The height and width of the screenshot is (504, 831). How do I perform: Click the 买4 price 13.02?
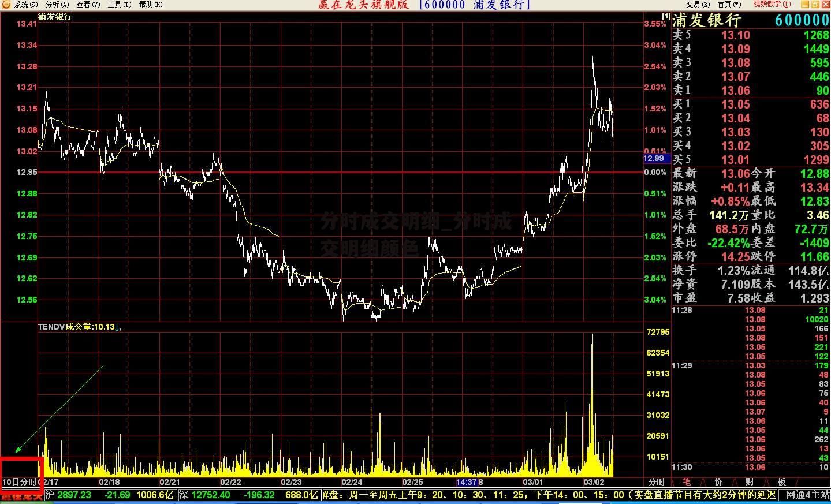pos(735,146)
